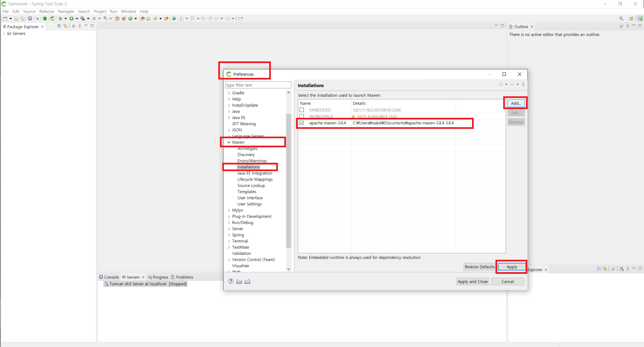Click the Search flashlight icon in toolbar
This screenshot has width=644, height=347.
point(155,18)
